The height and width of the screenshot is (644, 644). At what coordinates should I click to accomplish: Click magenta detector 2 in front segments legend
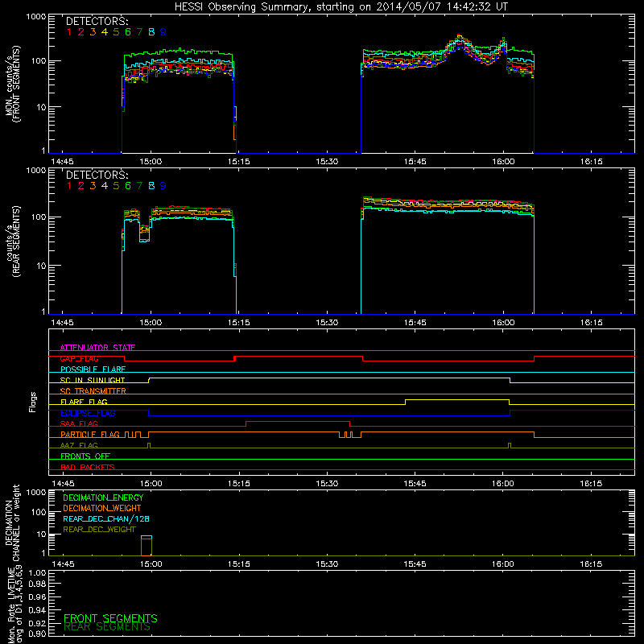click(81, 32)
